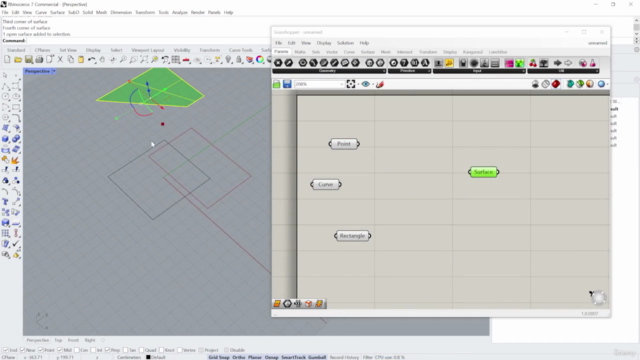Click the Save icon in Rhino Standard toolbar
Screen dimensions: 640x360
point(29,60)
